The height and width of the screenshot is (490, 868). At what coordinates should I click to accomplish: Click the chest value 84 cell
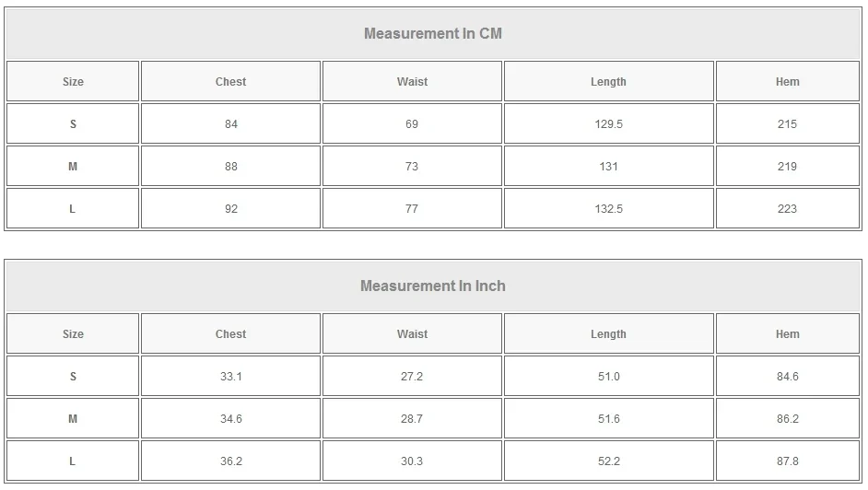(x=230, y=124)
